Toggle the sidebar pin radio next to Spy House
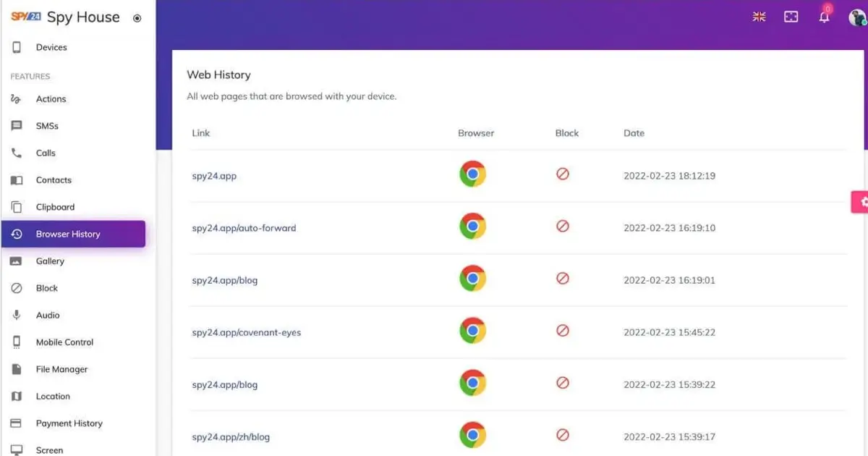 (x=137, y=18)
